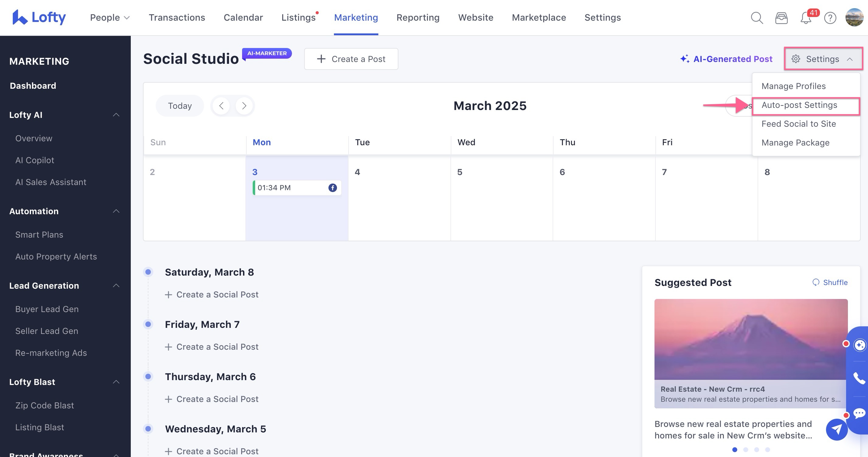Open the Website tab

click(475, 18)
